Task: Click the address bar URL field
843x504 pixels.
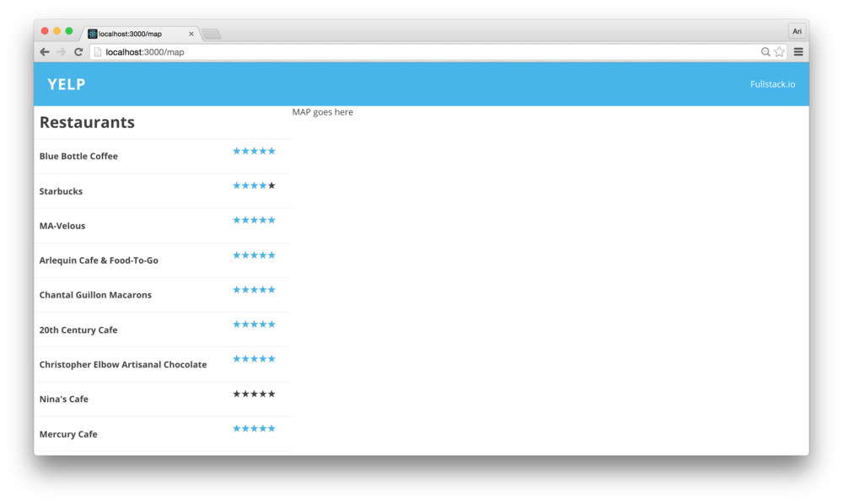Action: (421, 52)
